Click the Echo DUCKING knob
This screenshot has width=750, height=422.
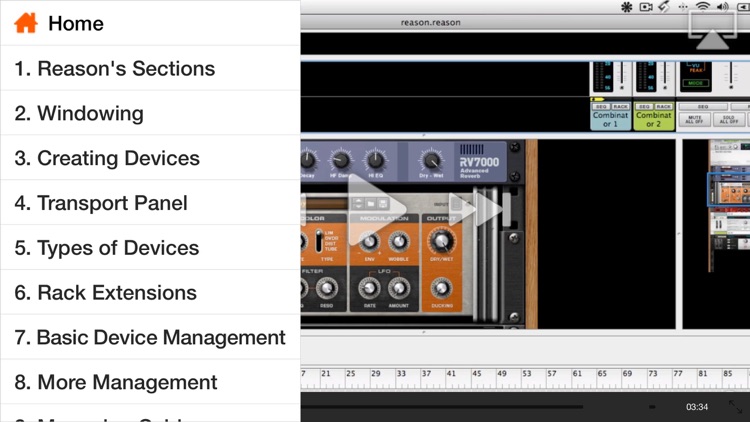click(441, 289)
